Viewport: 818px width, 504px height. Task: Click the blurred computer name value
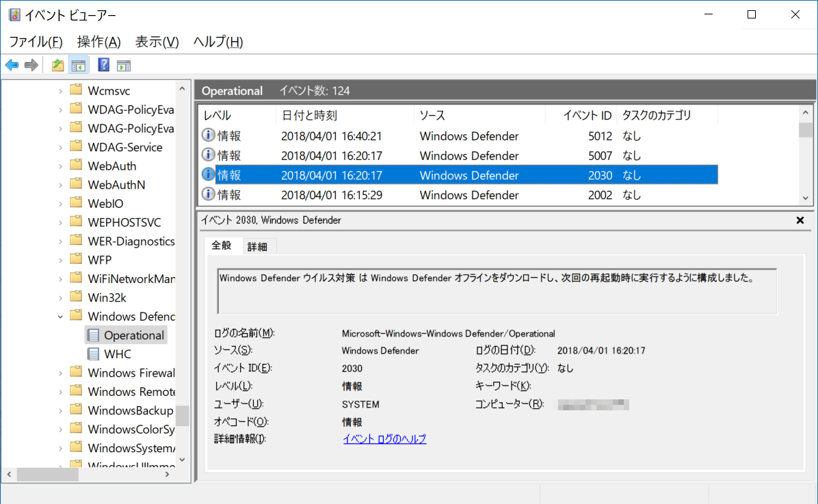pos(593,404)
